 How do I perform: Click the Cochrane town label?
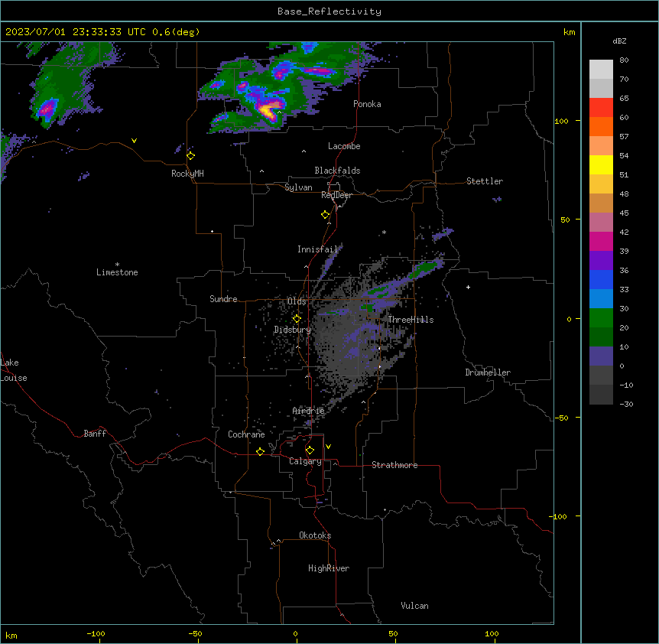pos(246,434)
